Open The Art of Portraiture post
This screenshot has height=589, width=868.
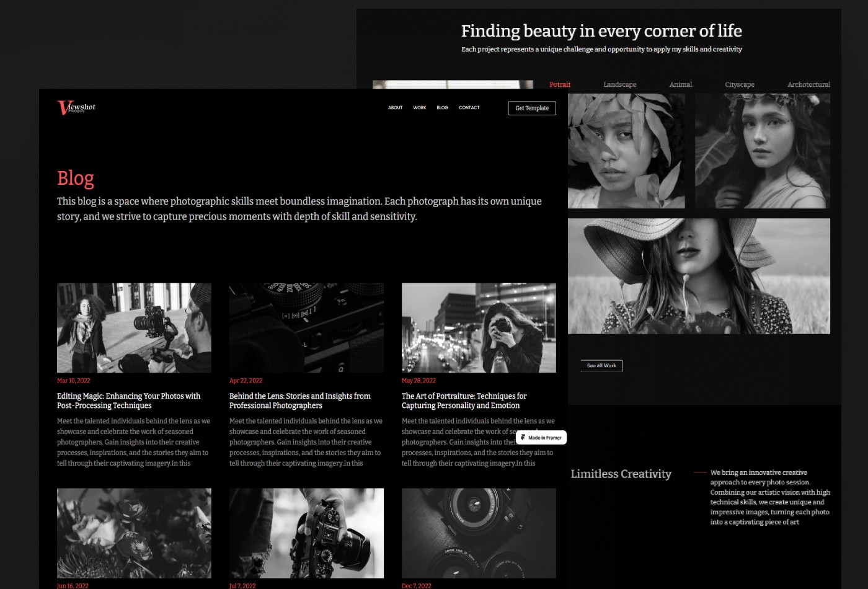[464, 401]
